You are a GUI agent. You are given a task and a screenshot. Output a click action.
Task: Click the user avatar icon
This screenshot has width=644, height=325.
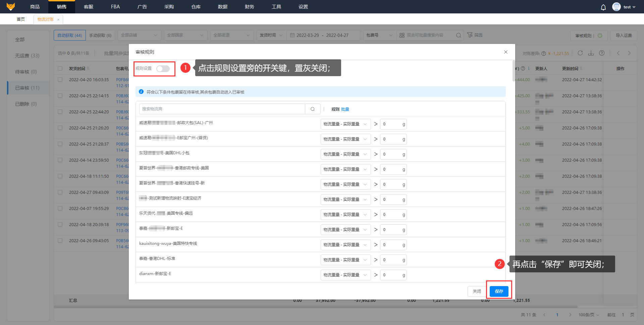tap(616, 7)
